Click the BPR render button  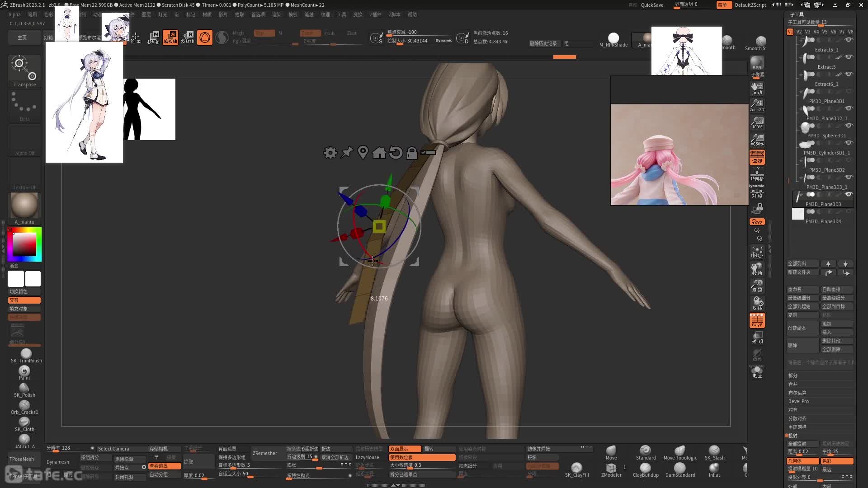[x=757, y=63]
